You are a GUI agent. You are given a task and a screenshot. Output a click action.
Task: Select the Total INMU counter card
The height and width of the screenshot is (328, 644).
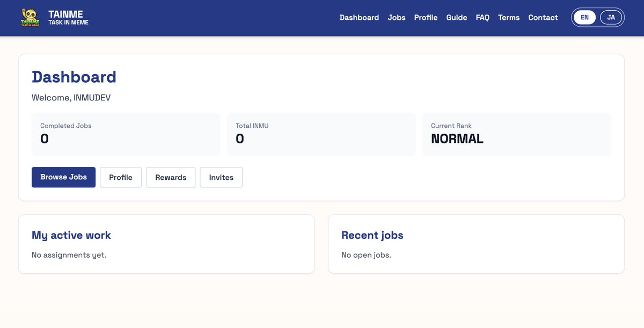tap(321, 134)
